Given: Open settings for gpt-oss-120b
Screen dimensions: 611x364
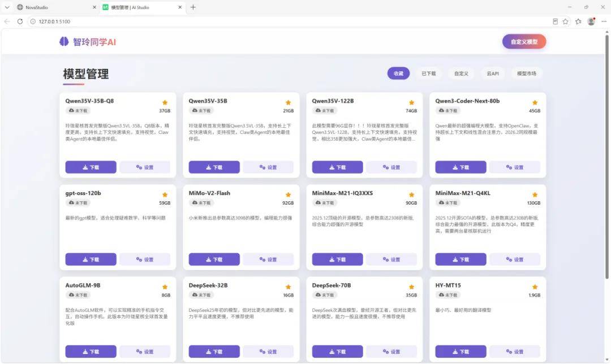Looking at the screenshot, I should click(x=145, y=259).
